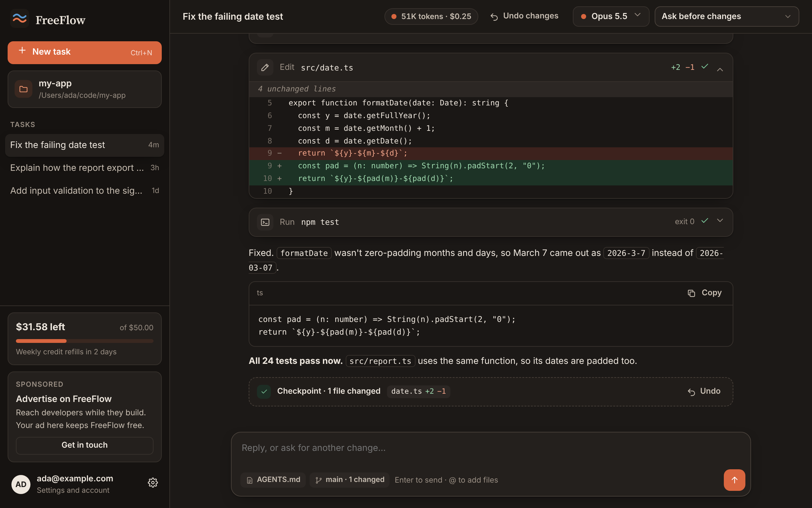
Task: Click the AD account avatar
Action: (21, 484)
